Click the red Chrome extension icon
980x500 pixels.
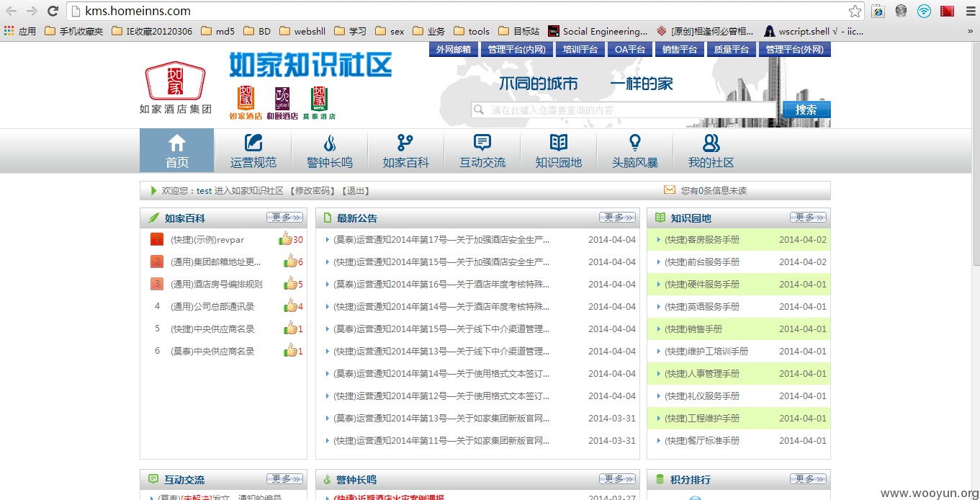click(x=948, y=11)
